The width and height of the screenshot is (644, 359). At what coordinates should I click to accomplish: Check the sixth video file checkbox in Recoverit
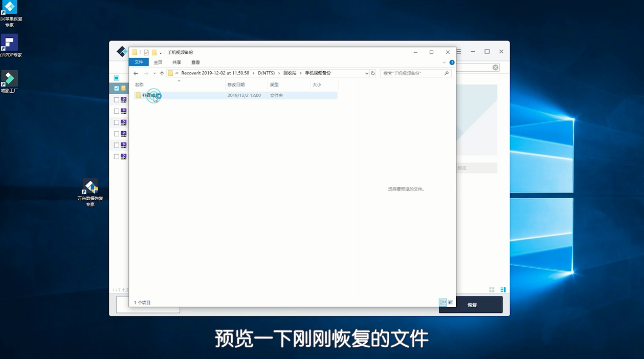click(117, 156)
